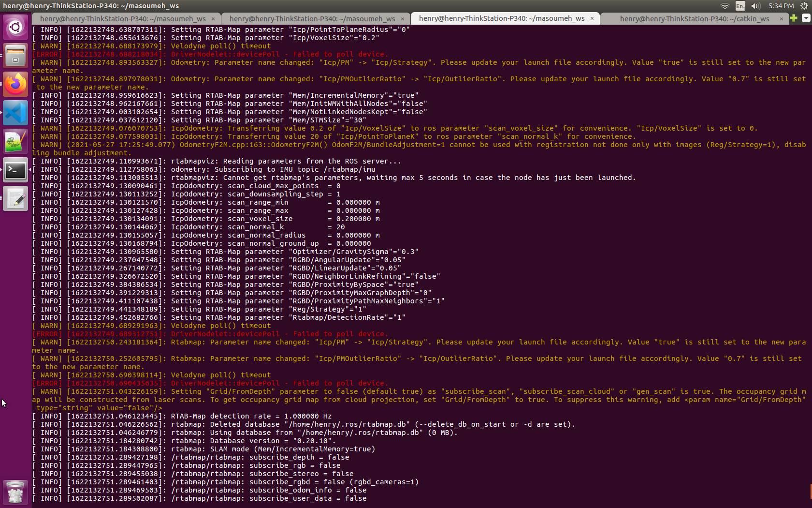Open the power and session gear menu
812x508 pixels.
click(x=804, y=6)
